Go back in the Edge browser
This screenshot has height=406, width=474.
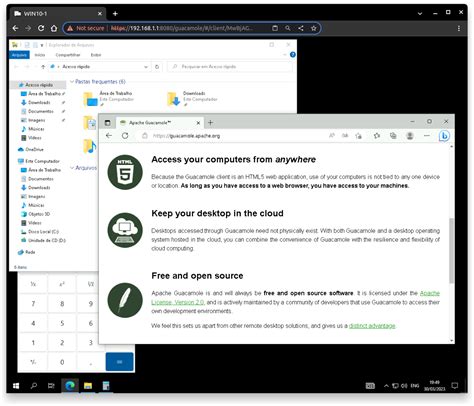click(x=109, y=136)
